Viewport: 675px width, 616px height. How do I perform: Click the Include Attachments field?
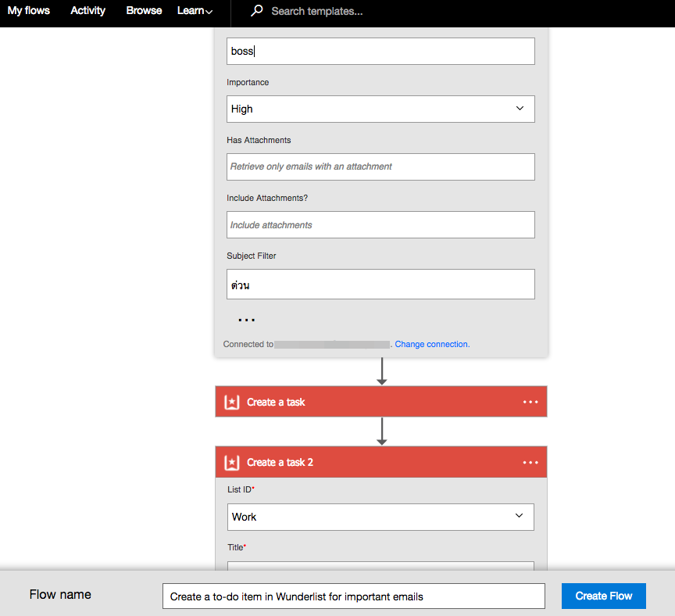coord(380,224)
